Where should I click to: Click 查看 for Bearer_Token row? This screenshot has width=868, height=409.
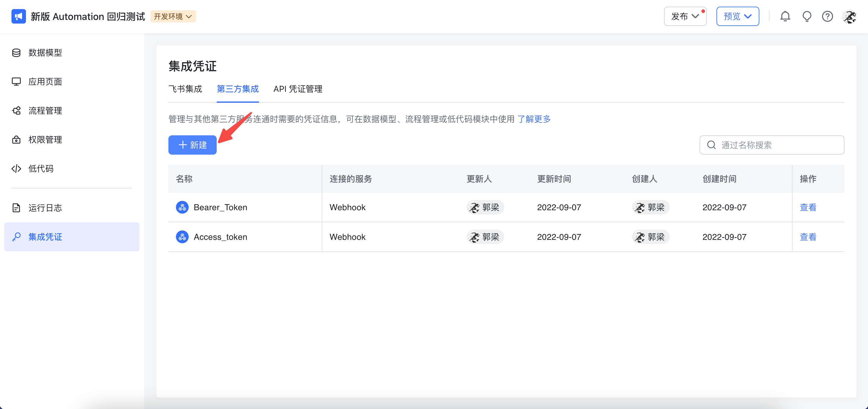tap(808, 207)
